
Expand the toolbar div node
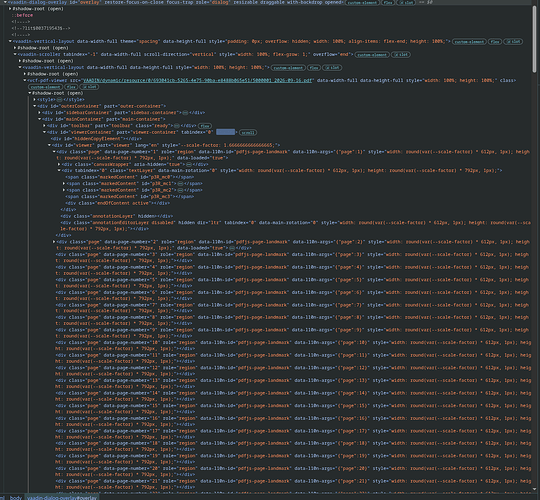(x=44, y=126)
